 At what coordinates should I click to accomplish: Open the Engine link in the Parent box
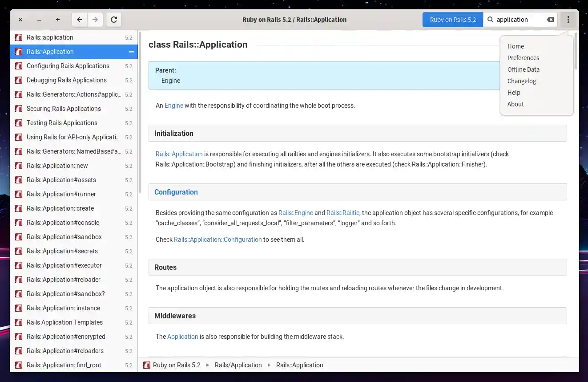pyautogui.click(x=171, y=81)
